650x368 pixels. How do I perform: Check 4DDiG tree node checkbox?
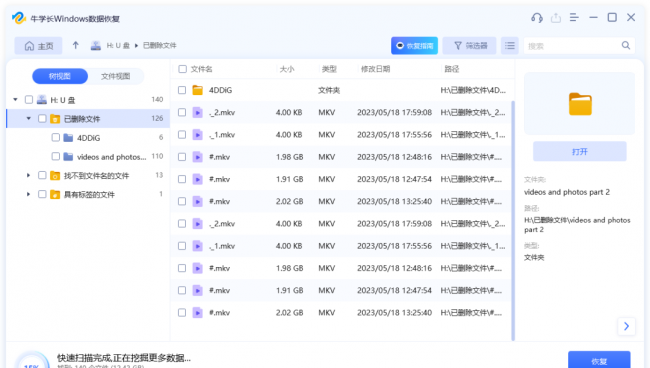[56, 137]
